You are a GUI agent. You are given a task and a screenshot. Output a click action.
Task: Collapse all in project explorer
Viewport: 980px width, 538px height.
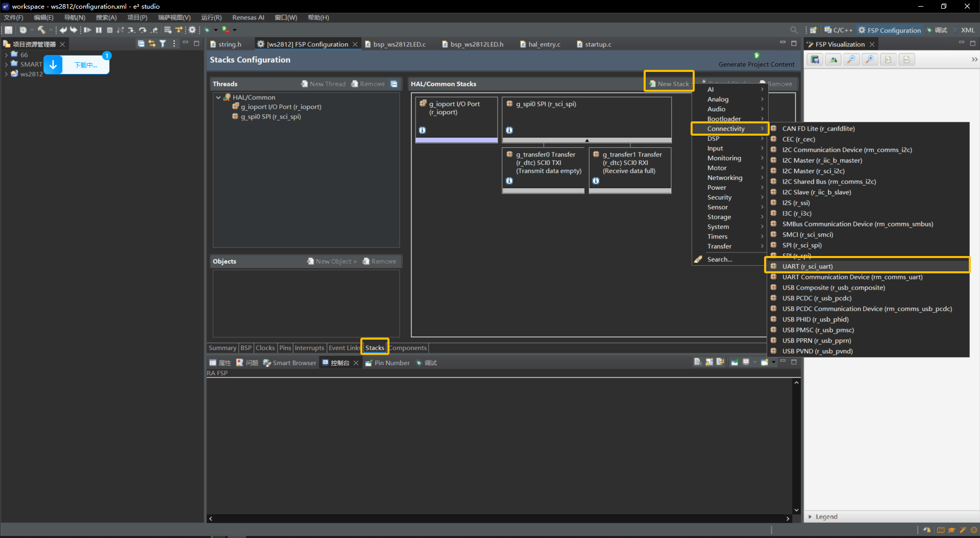click(x=141, y=44)
